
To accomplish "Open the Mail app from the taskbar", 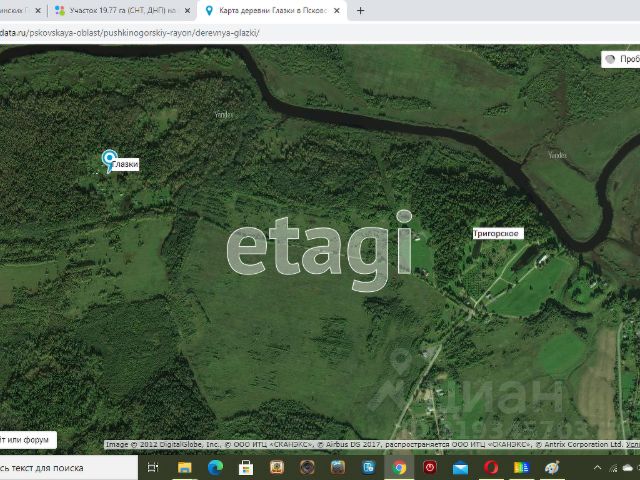I will (x=460, y=468).
